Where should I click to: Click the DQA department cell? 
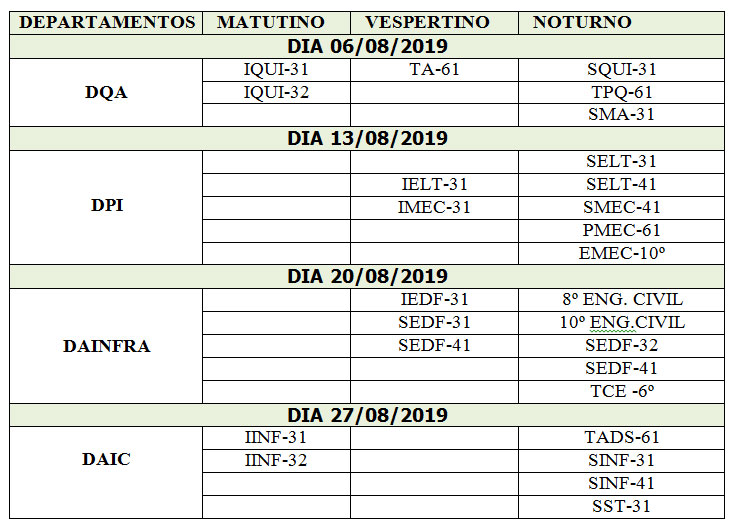[107, 92]
